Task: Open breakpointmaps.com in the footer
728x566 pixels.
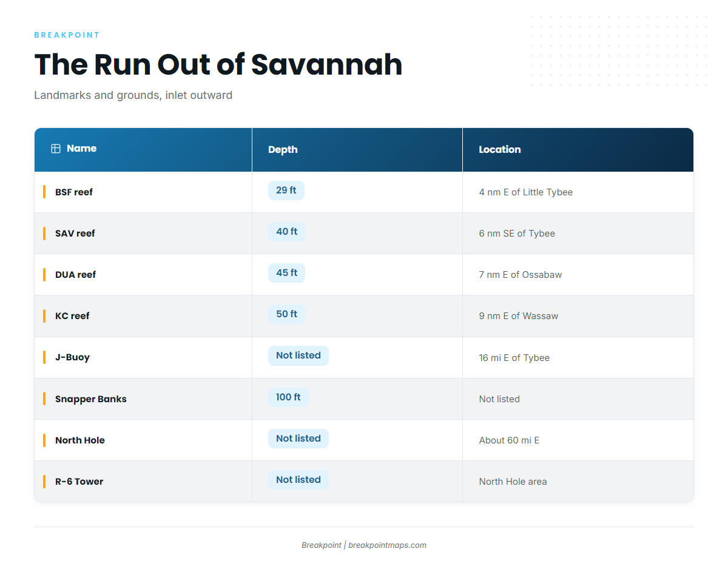Action: click(387, 545)
